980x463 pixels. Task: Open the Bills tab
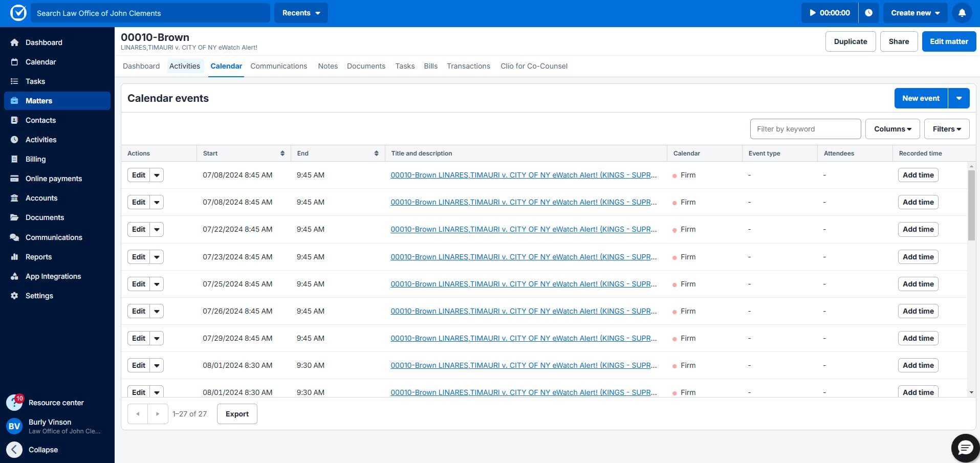pyautogui.click(x=431, y=66)
